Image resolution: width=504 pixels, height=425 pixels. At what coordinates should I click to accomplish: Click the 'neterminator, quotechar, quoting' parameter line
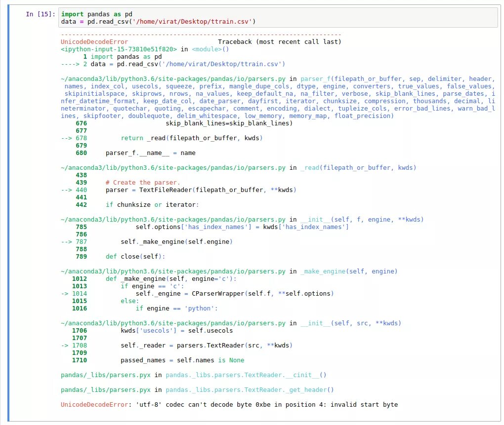pyautogui.click(x=278, y=108)
